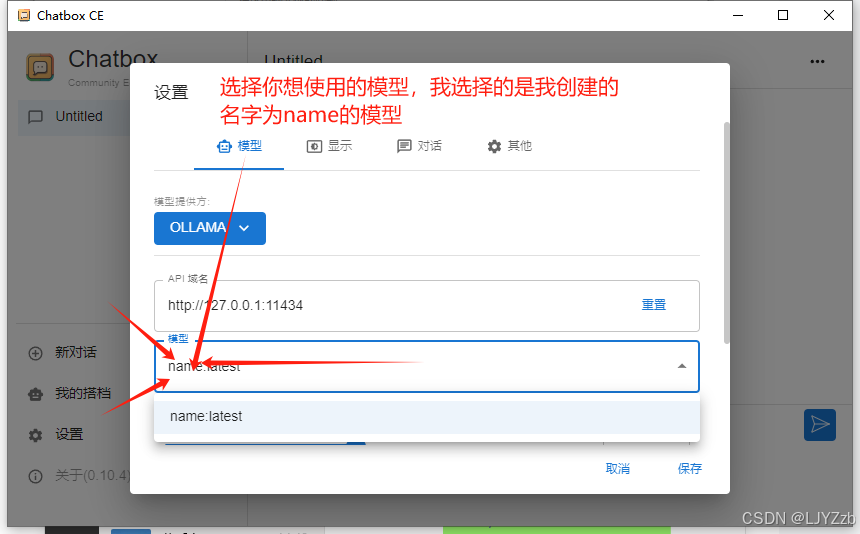Viewport: 860px width, 534px height.
Task: Click the settings dialog scrollbar
Action: point(727,233)
